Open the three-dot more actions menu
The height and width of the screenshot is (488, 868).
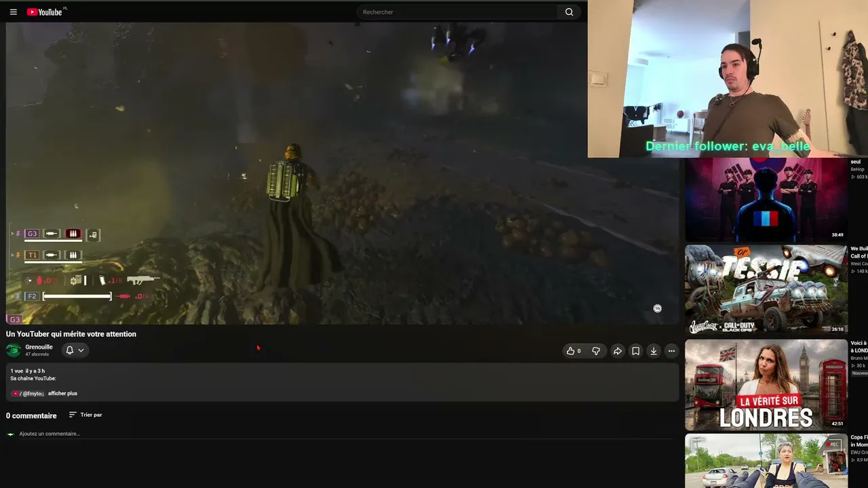point(671,351)
